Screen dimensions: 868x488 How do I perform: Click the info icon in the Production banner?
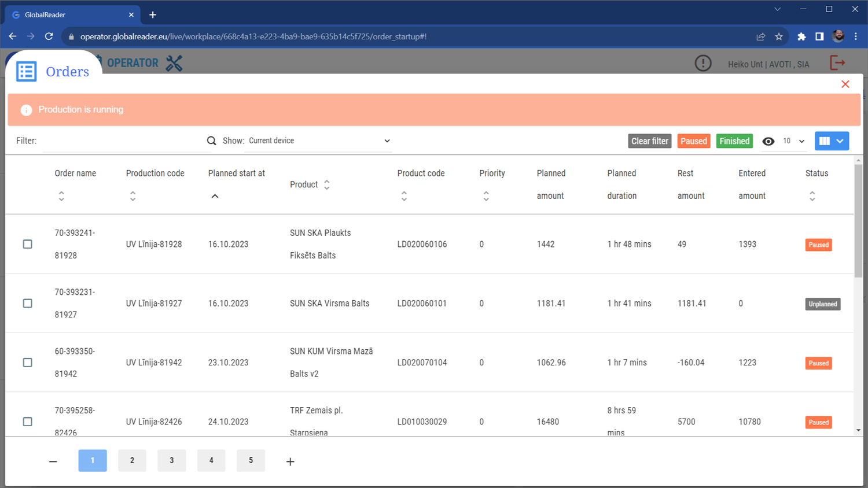[25, 110]
